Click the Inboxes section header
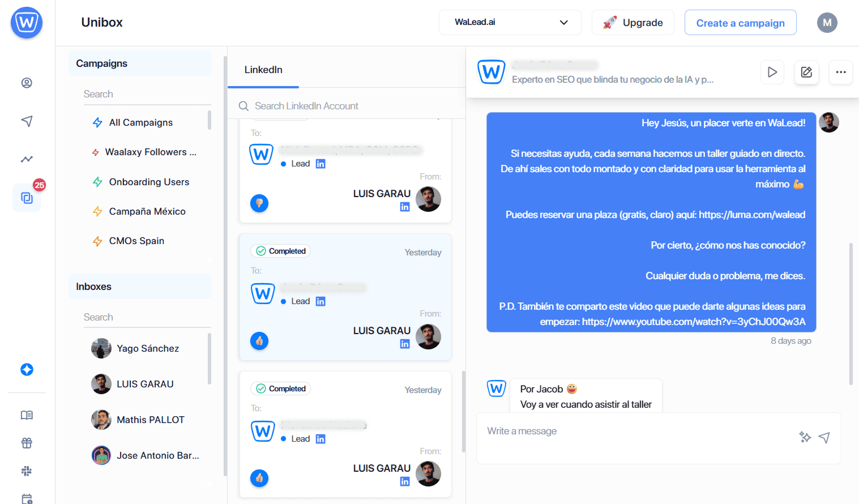 140,287
